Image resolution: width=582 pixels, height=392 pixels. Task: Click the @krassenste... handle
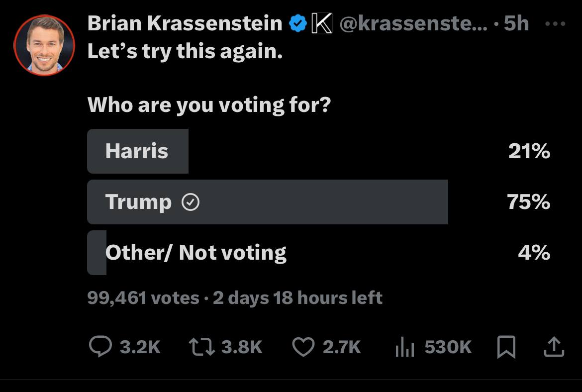click(x=413, y=23)
